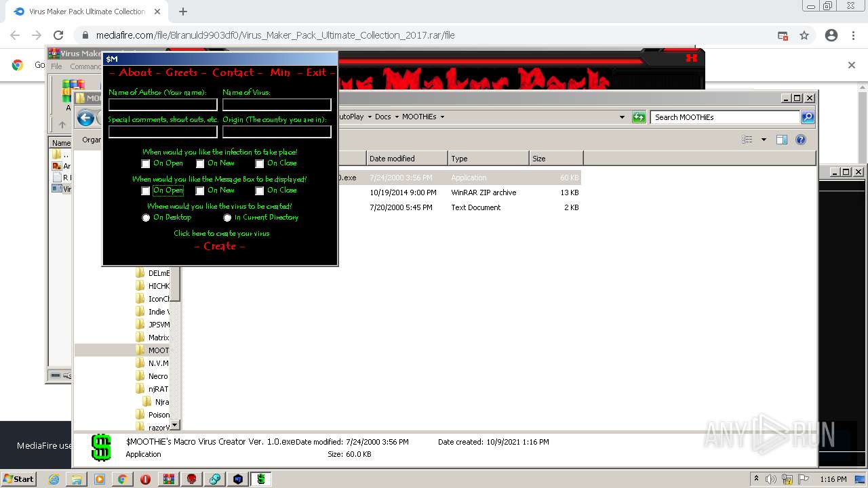Focus the Origin country input field
This screenshot has width=868, height=488.
pos(277,131)
